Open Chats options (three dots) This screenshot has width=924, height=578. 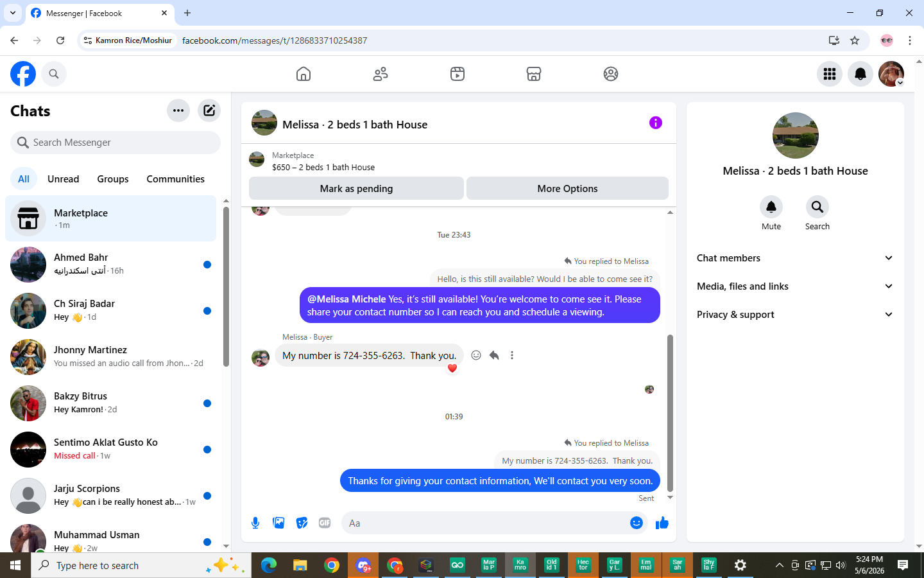(178, 110)
